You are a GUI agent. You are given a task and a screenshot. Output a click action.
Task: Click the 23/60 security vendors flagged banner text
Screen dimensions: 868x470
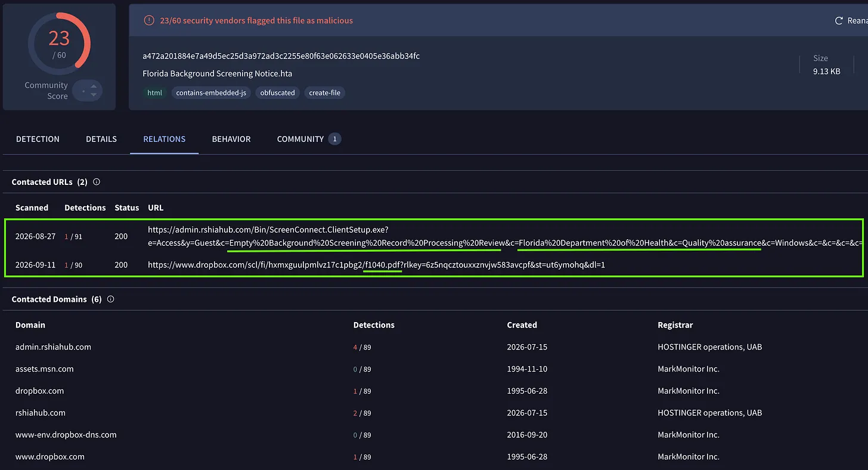256,20
